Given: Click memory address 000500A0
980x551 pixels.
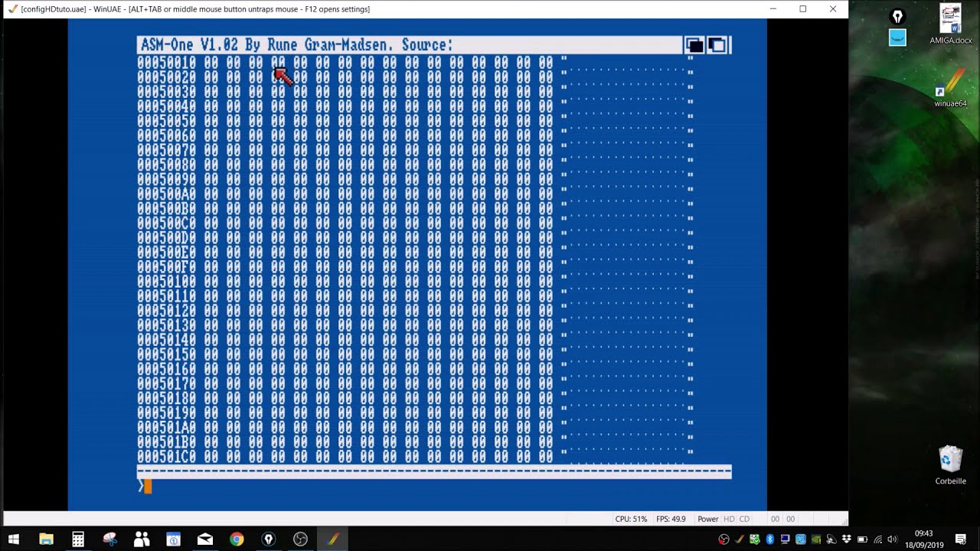Looking at the screenshot, I should coord(167,194).
